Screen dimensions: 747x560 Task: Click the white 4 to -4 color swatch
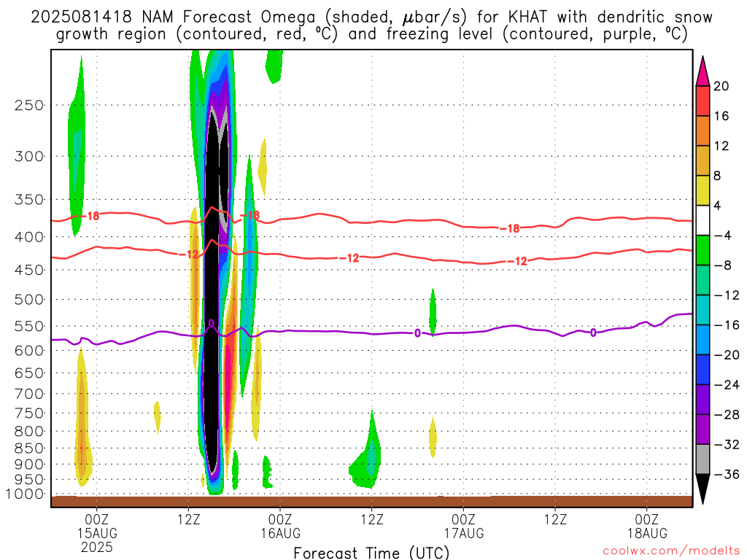coord(703,220)
